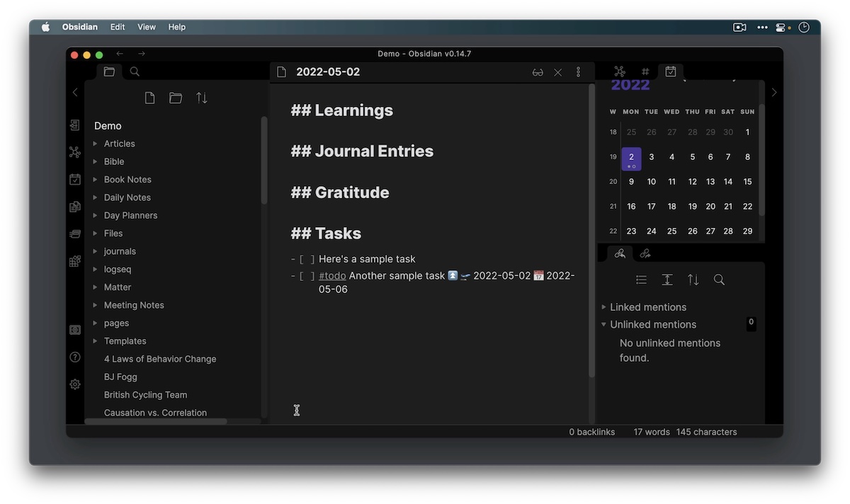Viewport: 850px width, 504px height.
Task: Open the help icon in ribbon
Action: pyautogui.click(x=75, y=357)
